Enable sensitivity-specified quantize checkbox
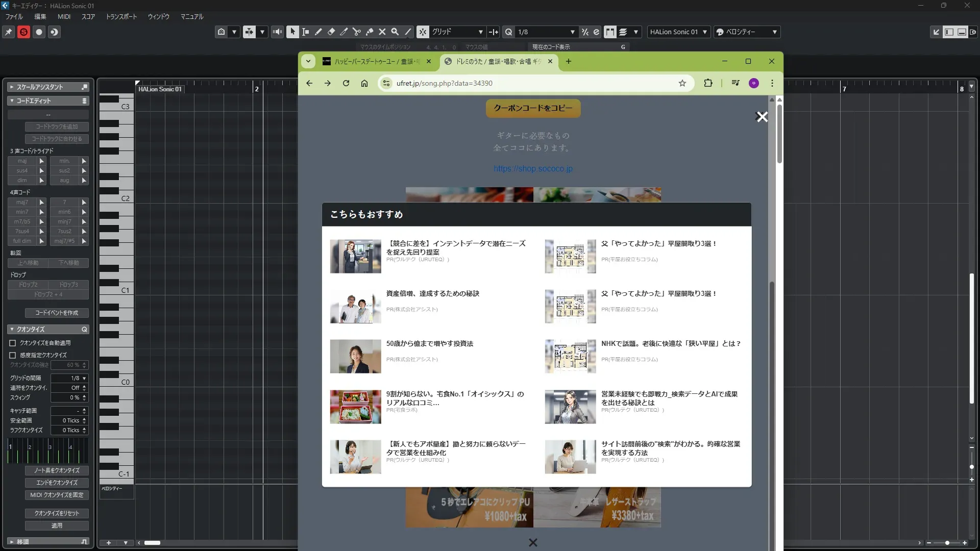 point(13,355)
